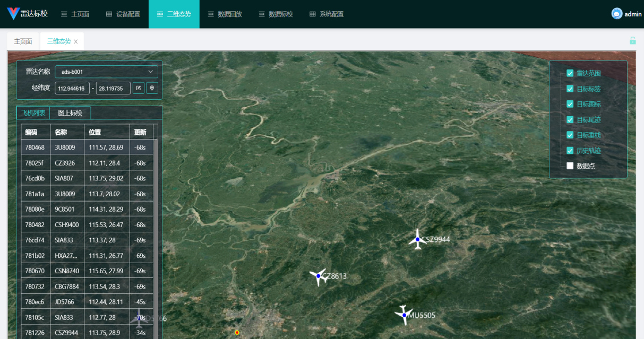Click the 更新 column header
Screen dimensions: 644x339
pos(141,132)
